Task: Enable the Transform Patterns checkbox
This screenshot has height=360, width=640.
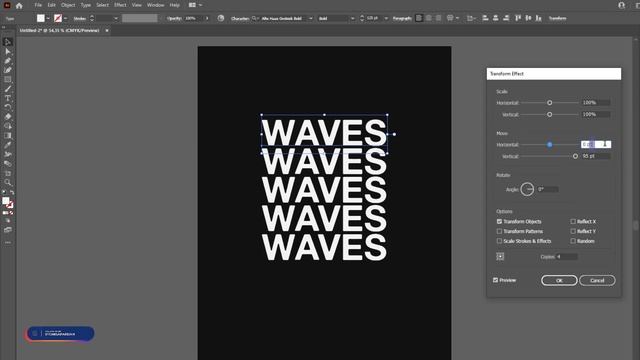Action: (x=499, y=231)
